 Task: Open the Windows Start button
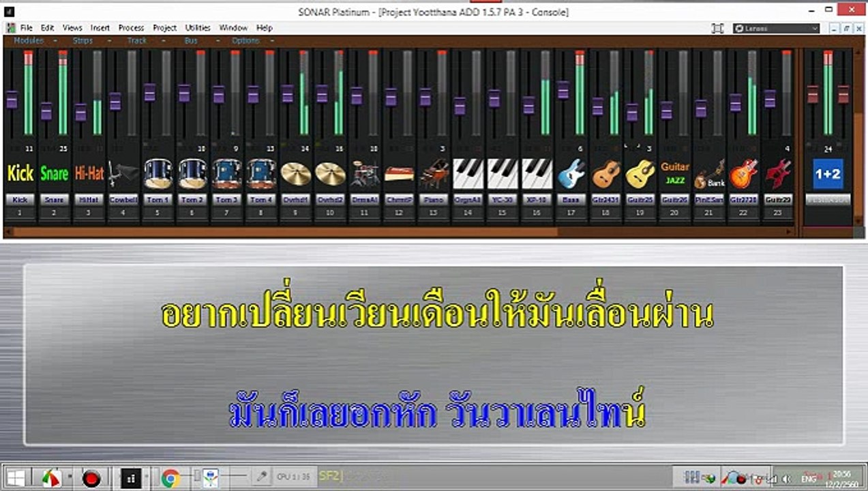click(x=16, y=479)
